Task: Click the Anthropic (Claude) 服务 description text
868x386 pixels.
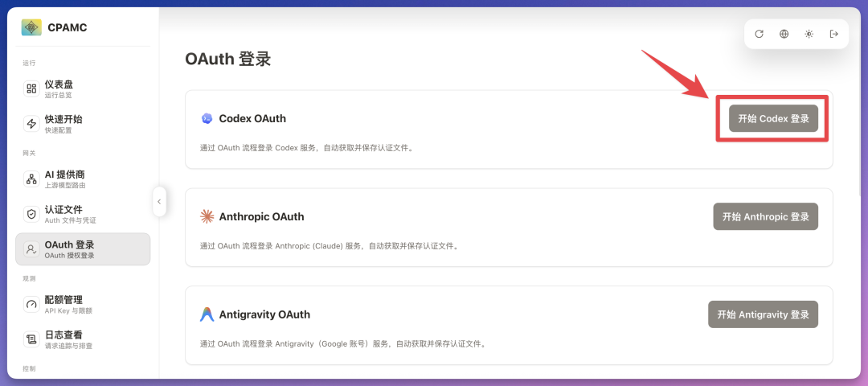Action: [329, 245]
